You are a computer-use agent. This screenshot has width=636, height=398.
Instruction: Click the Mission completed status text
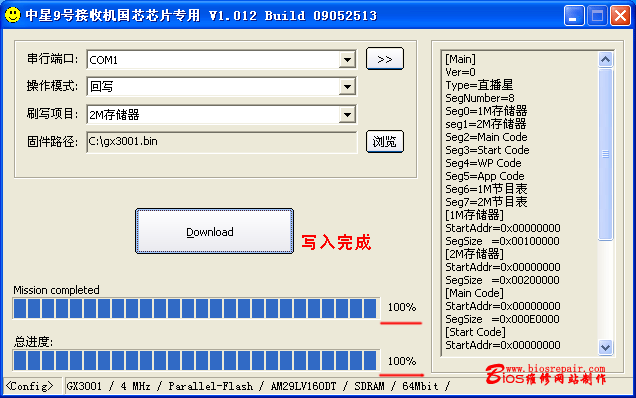(x=56, y=290)
